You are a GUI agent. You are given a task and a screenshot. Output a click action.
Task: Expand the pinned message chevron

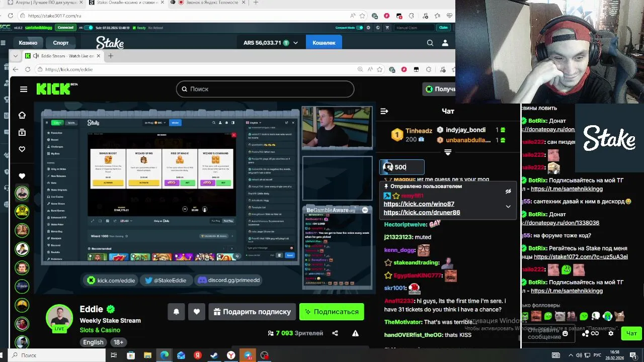(x=508, y=206)
